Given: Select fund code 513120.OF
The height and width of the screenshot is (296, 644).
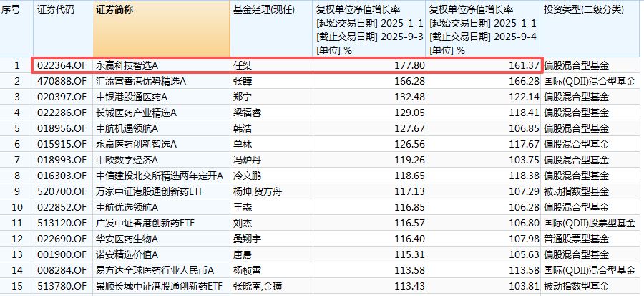Looking at the screenshot, I should coord(62,223).
